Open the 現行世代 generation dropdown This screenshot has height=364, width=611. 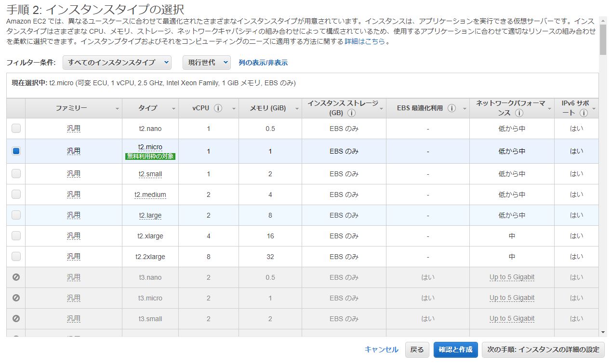[x=207, y=62]
